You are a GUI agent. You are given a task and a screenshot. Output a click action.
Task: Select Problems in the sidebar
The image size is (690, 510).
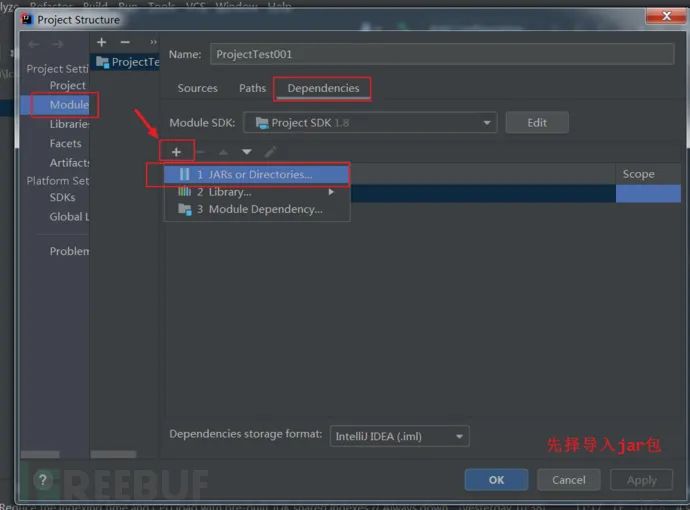click(x=69, y=251)
